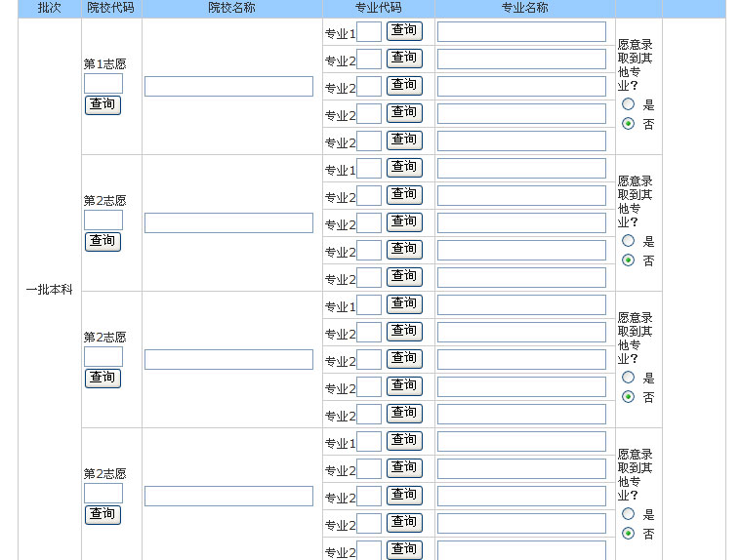Query 专业1 in the first 第2志愿 block

[404, 168]
